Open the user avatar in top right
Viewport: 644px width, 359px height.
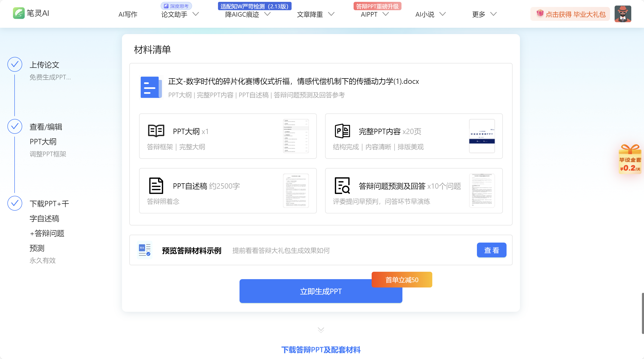(x=622, y=14)
